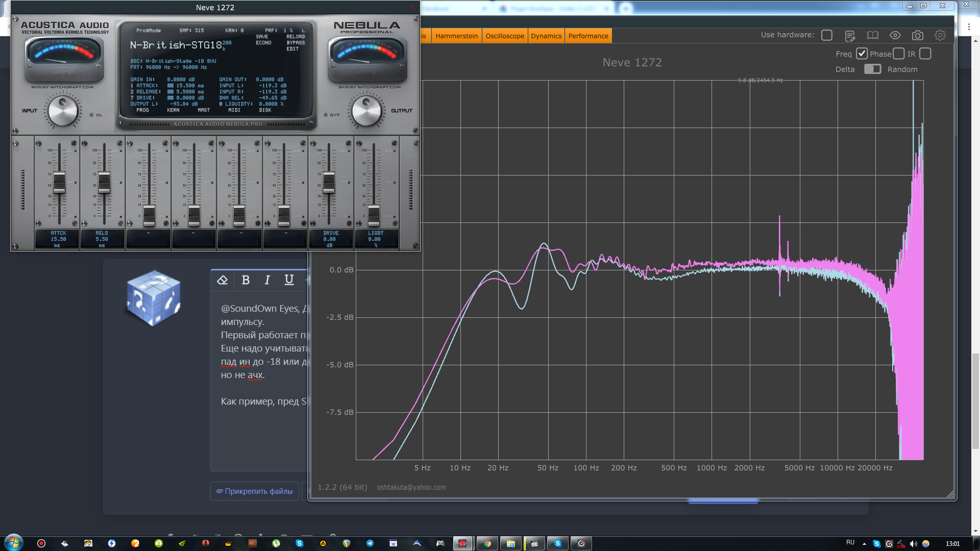Toggle bold text formatting
This screenshot has height=551, width=980.
[246, 280]
